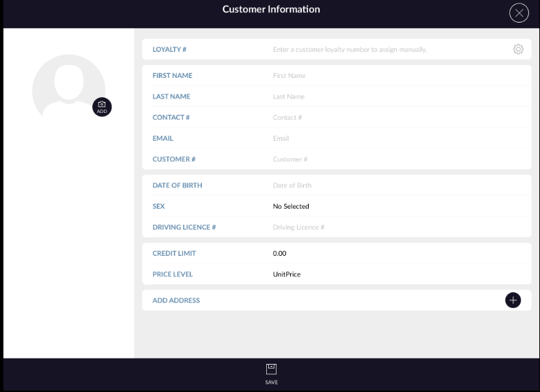The height and width of the screenshot is (392, 540).
Task: Click the plus icon to add address
Action: pyautogui.click(x=513, y=300)
